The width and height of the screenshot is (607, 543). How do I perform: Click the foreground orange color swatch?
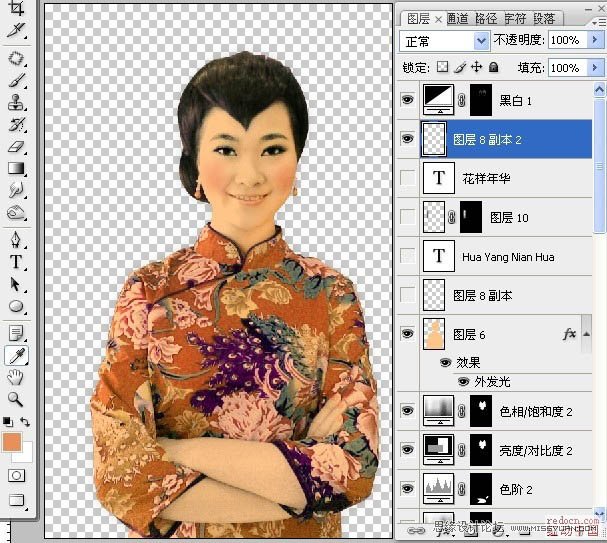click(x=12, y=442)
